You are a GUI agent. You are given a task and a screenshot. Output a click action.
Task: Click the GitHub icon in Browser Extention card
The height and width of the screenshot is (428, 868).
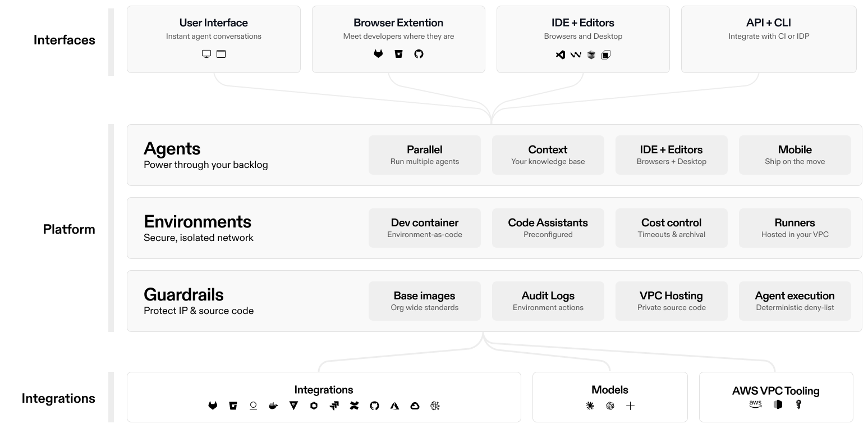coord(419,54)
